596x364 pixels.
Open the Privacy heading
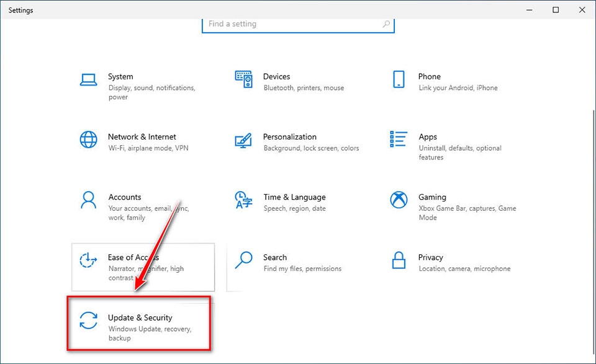pyautogui.click(x=431, y=257)
